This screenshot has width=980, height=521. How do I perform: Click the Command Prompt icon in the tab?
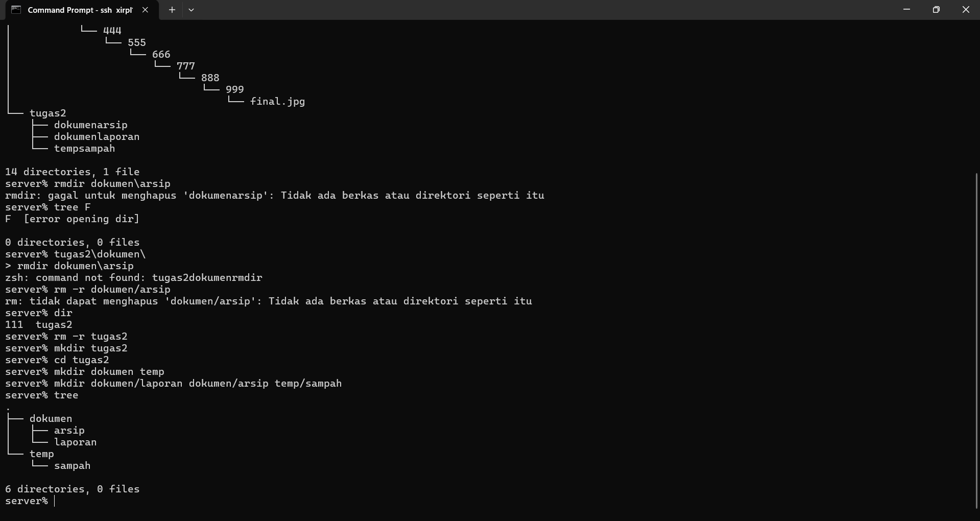[16, 10]
